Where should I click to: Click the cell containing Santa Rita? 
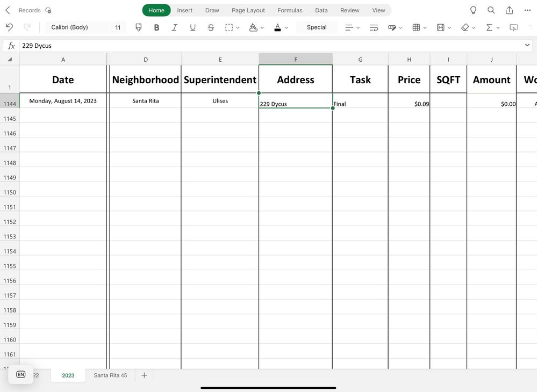tap(146, 101)
